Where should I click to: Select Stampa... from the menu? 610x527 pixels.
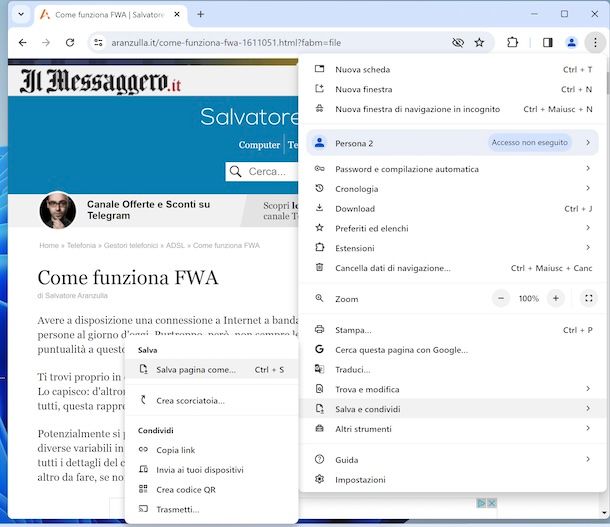pos(453,330)
